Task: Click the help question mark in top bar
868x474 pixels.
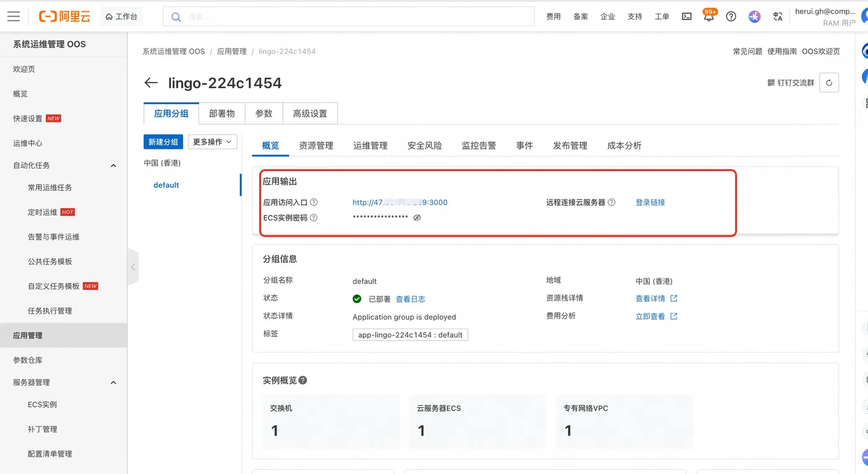Action: coord(731,17)
